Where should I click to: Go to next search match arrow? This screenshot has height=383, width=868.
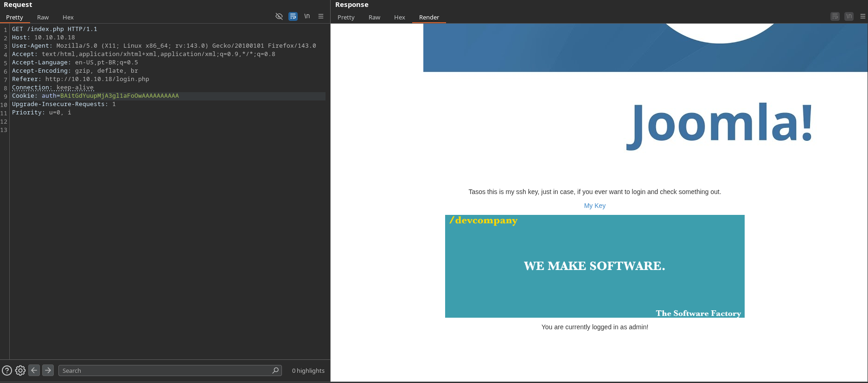(48, 370)
